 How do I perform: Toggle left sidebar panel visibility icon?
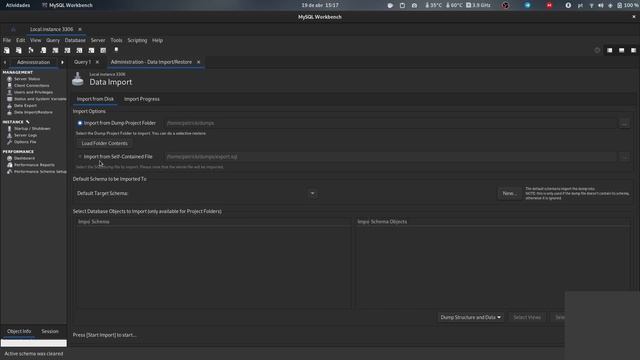tap(609, 50)
